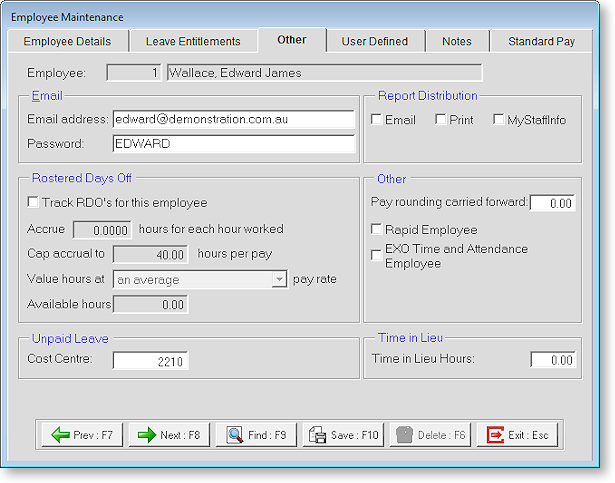This screenshot has width=615, height=483.
Task: Tick EXO Time and Attendance Employee
Action: point(376,255)
